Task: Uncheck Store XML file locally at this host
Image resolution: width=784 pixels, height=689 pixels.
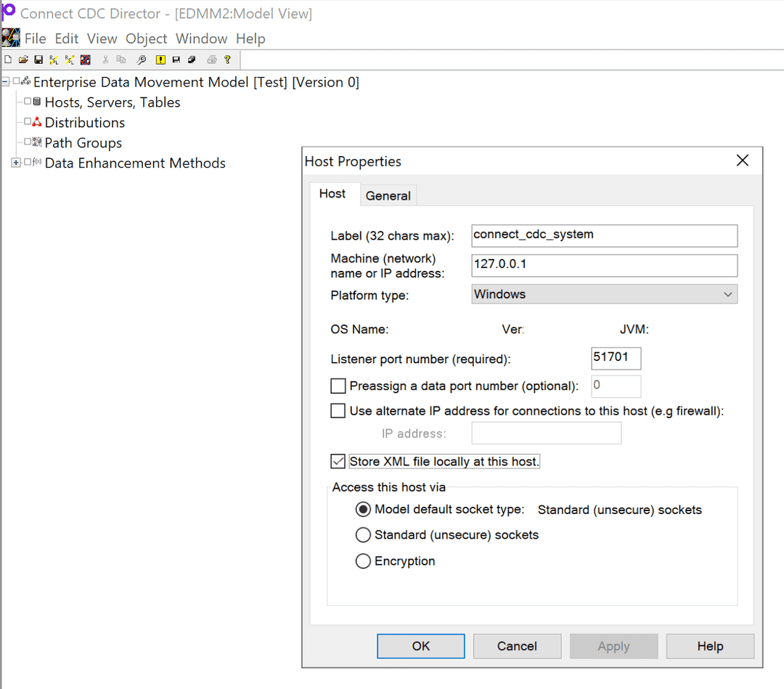Action: pyautogui.click(x=338, y=461)
